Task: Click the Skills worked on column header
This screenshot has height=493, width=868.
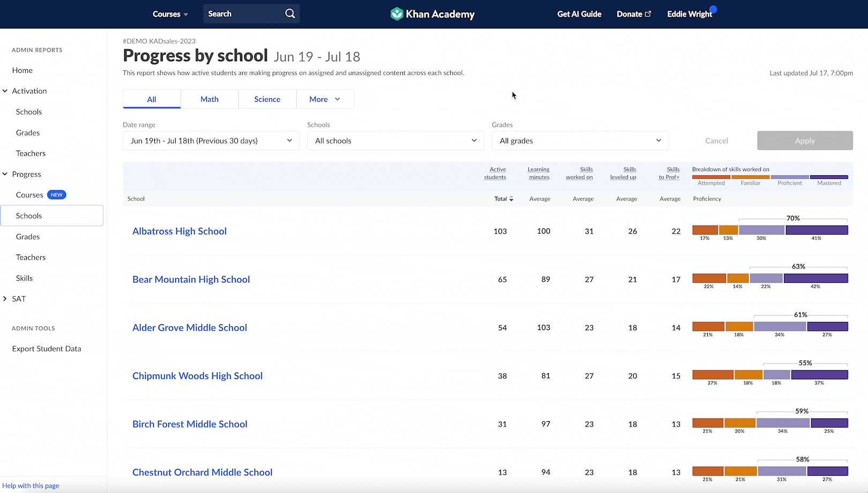Action: pos(579,173)
